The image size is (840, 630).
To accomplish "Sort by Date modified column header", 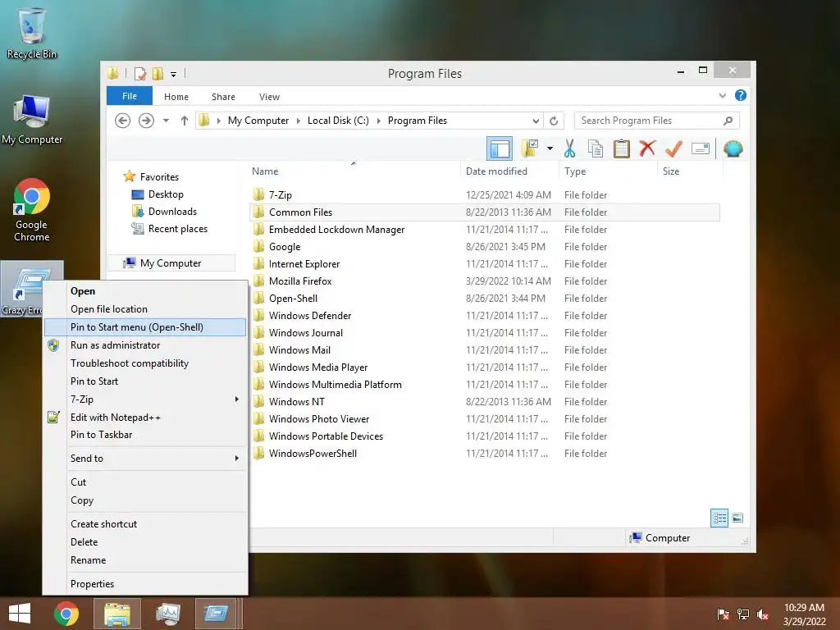I will pos(509,171).
